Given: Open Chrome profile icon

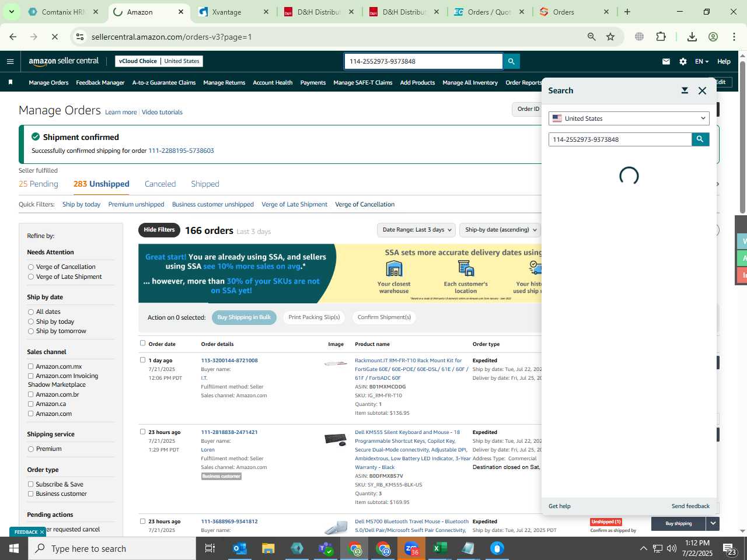Looking at the screenshot, I should pos(713,37).
